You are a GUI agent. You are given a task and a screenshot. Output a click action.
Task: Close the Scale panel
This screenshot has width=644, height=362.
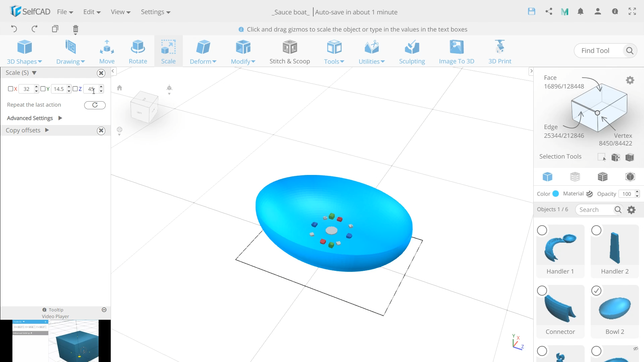click(101, 73)
